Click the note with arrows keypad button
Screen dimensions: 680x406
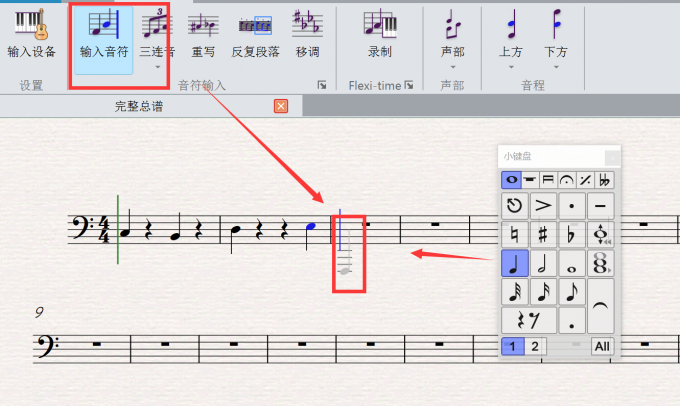coord(601,235)
